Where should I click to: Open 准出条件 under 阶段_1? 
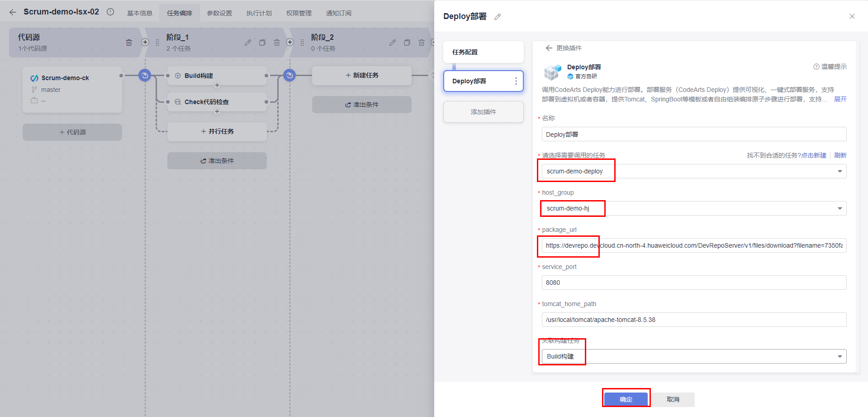pos(217,161)
